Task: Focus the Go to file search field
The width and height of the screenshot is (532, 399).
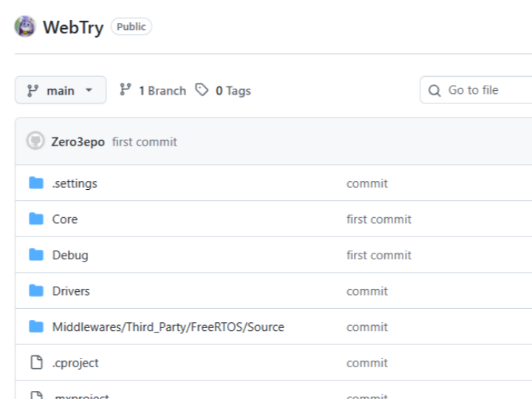Action: click(x=480, y=90)
